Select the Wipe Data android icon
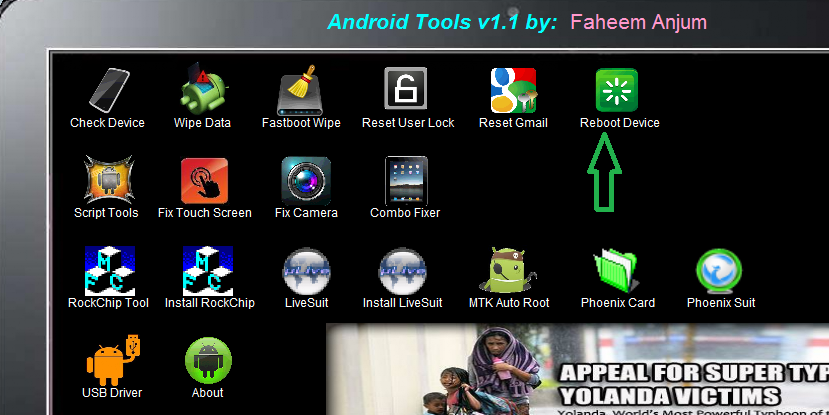 click(x=203, y=89)
